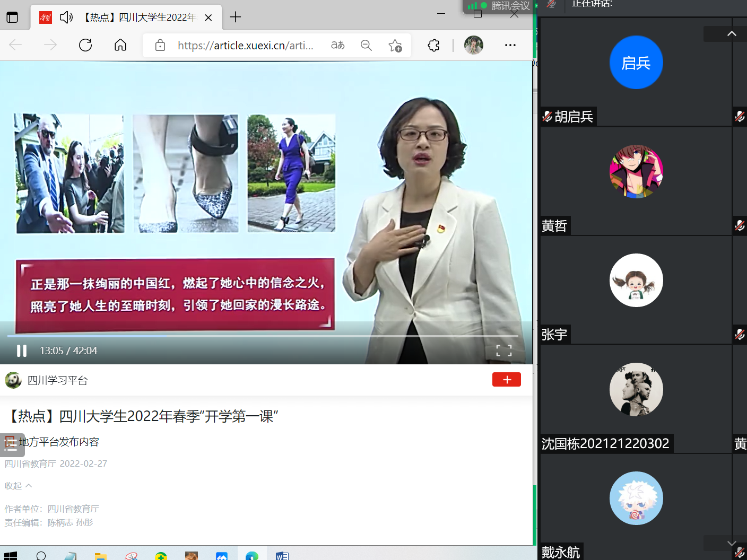Close the 四川大学生2022年 tab
Image resolution: width=747 pixels, height=560 pixels.
209,17
